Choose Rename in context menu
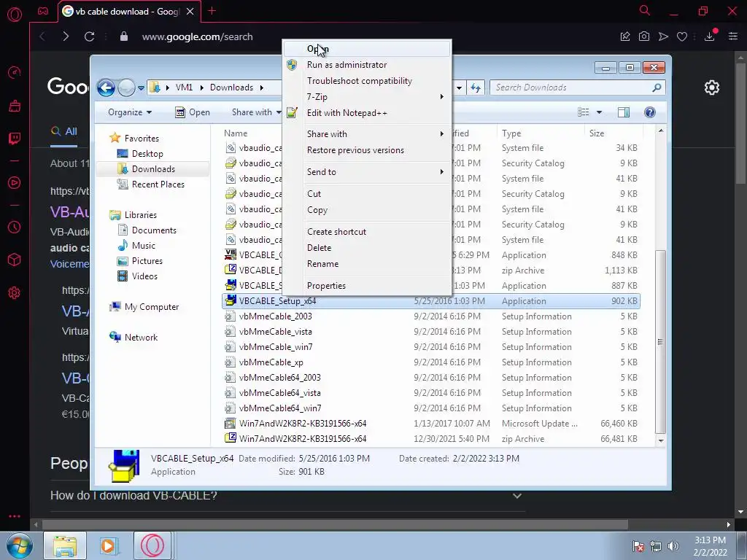The height and width of the screenshot is (560, 747). 368,264
